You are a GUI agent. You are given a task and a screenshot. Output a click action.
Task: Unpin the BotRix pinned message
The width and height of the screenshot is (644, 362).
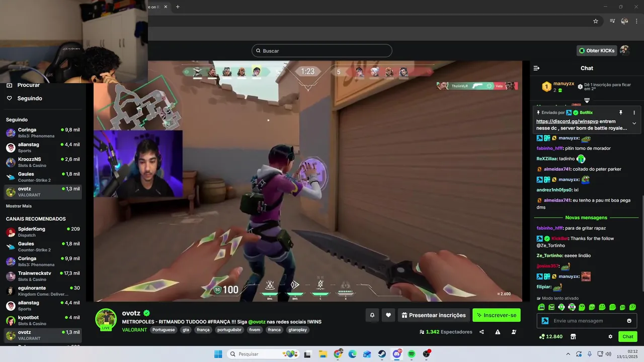621,113
